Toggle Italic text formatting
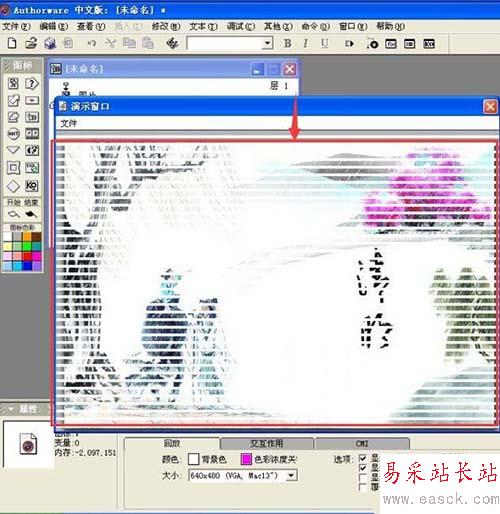This screenshot has height=514, width=500. point(305,43)
